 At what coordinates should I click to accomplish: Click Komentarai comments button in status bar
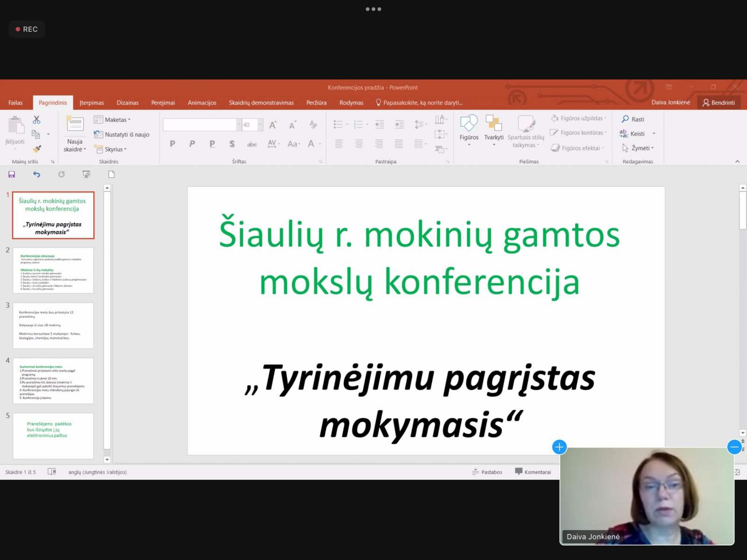(x=533, y=472)
